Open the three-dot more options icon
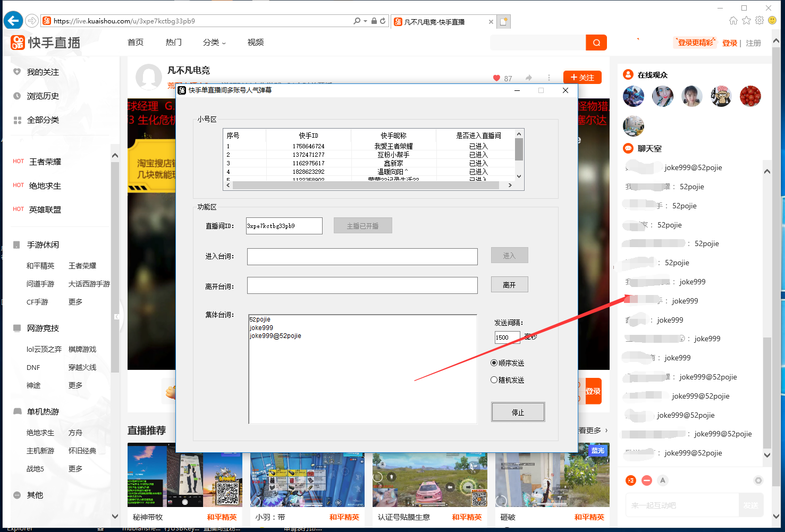 tap(549, 78)
